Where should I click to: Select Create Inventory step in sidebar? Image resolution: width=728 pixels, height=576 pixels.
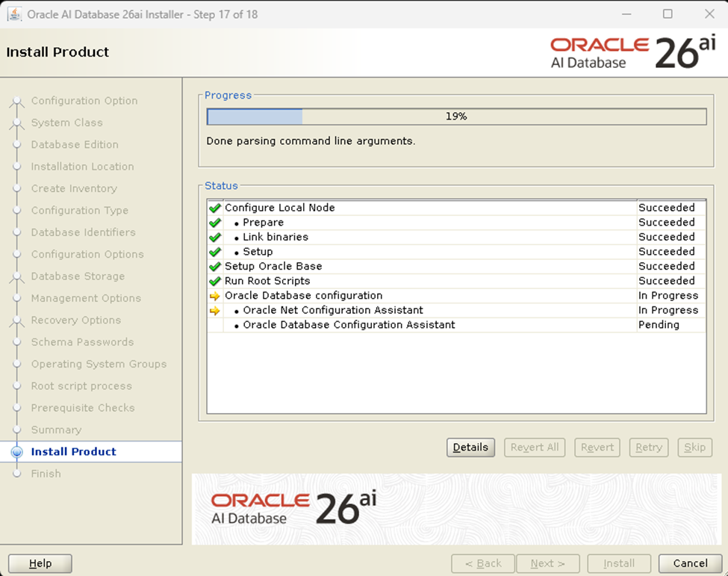click(74, 188)
